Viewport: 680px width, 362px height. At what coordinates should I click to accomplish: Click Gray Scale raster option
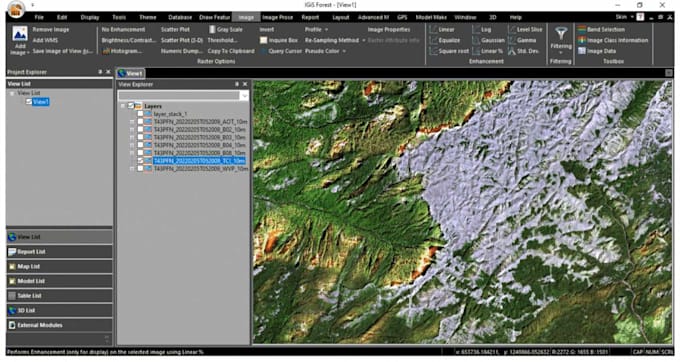point(225,29)
